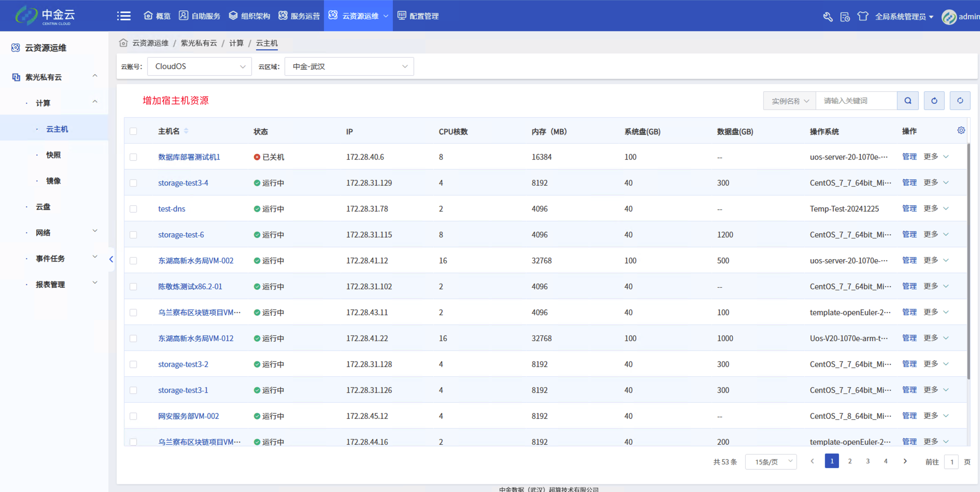Click the 紫光私有云 sidebar icon
This screenshot has height=492, width=980.
coord(16,77)
